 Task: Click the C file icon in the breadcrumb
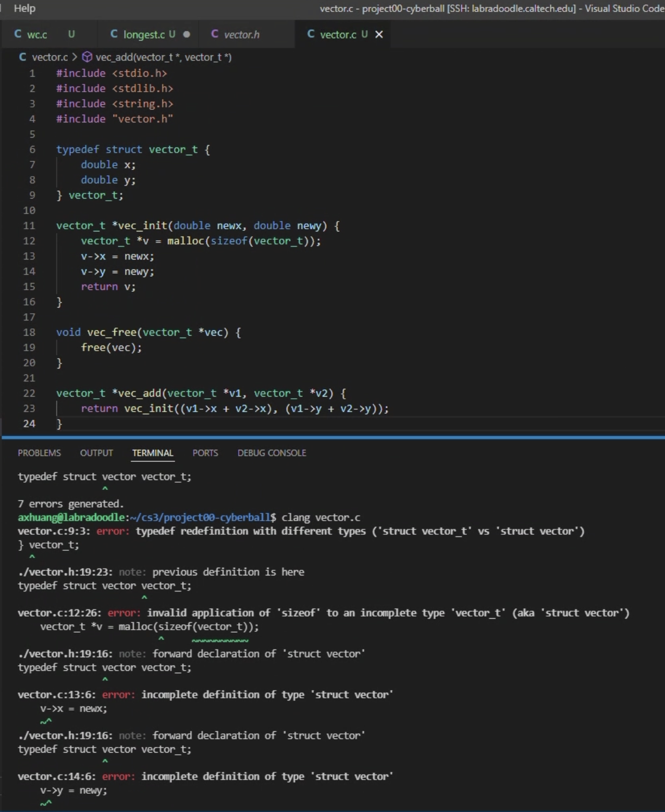pos(23,57)
